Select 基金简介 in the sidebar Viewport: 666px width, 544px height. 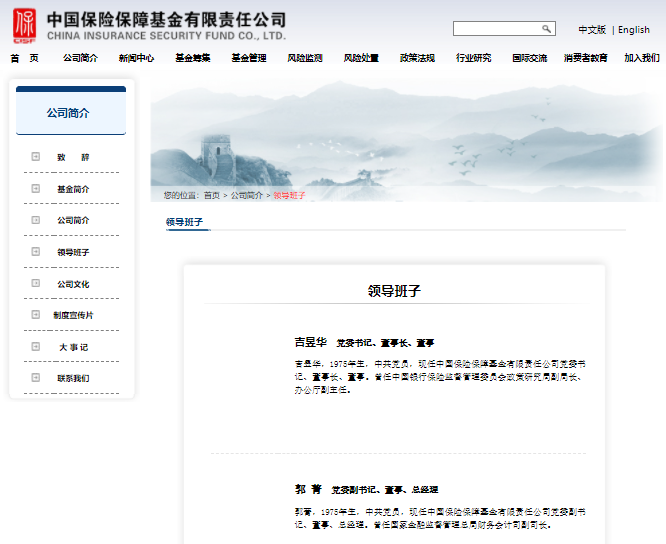[x=73, y=189]
